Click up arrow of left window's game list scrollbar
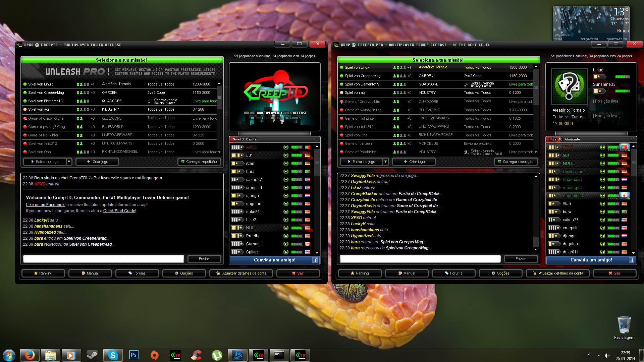This screenshot has width=644, height=362. (x=219, y=83)
